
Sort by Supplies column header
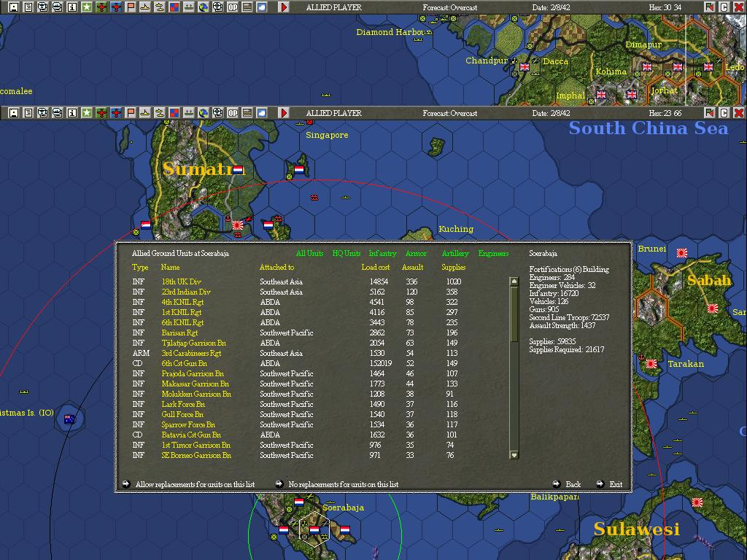454,267
